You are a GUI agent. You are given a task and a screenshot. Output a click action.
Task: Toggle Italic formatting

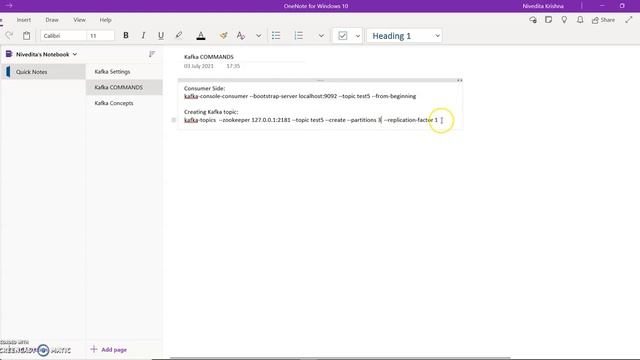pyautogui.click(x=143, y=36)
